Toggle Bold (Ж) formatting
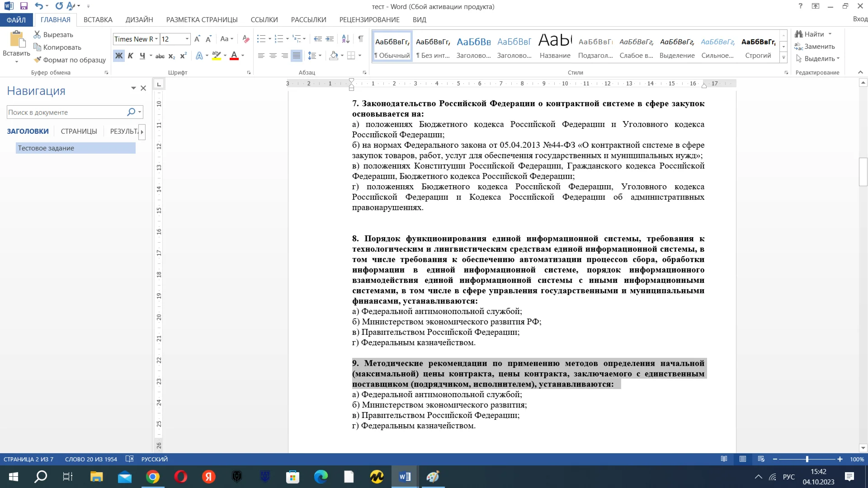The width and height of the screenshot is (868, 488). click(119, 56)
